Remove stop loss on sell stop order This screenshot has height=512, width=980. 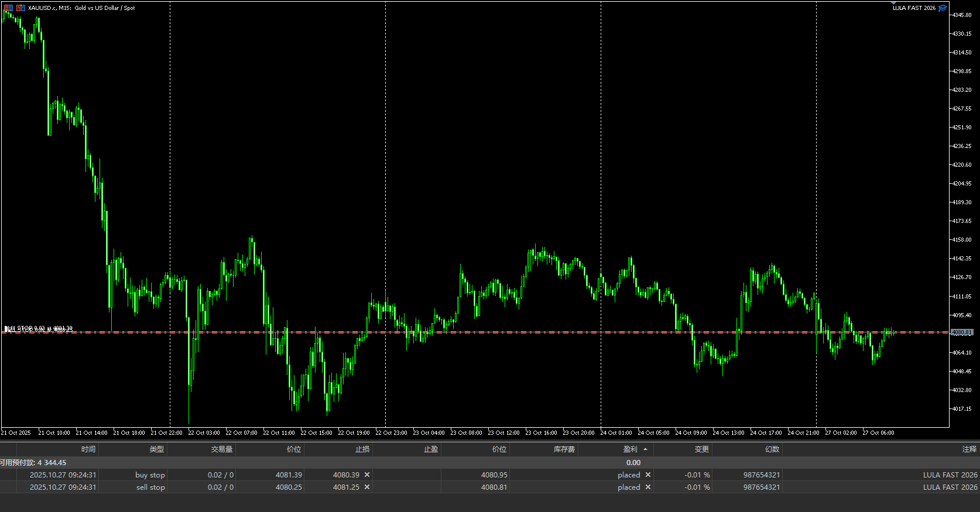(x=367, y=487)
